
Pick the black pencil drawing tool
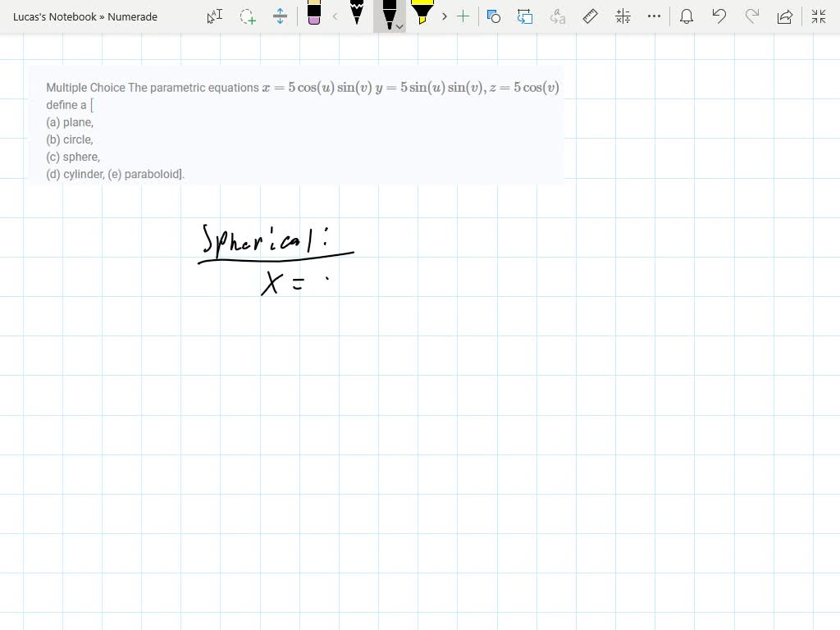[357, 15]
